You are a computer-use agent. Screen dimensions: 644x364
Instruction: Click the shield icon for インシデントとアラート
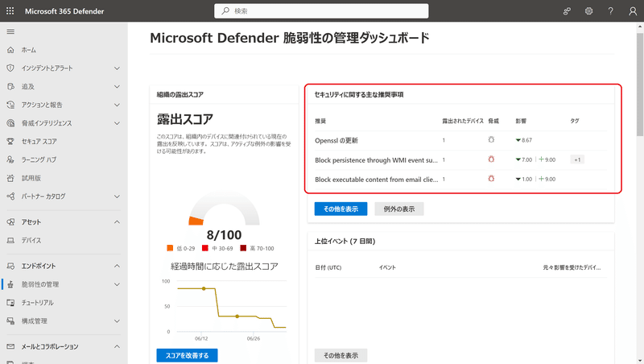[x=10, y=68]
